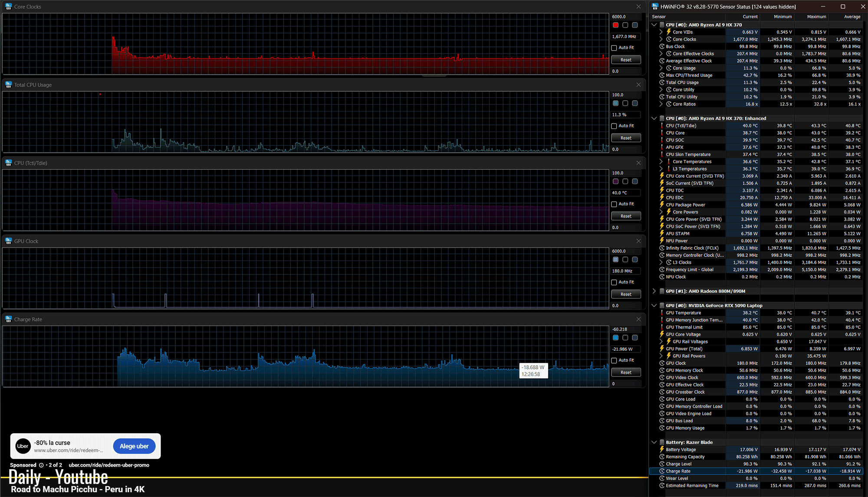Click the lightning icon next to Battery Voltage
This screenshot has width=868, height=497.
pyautogui.click(x=662, y=450)
